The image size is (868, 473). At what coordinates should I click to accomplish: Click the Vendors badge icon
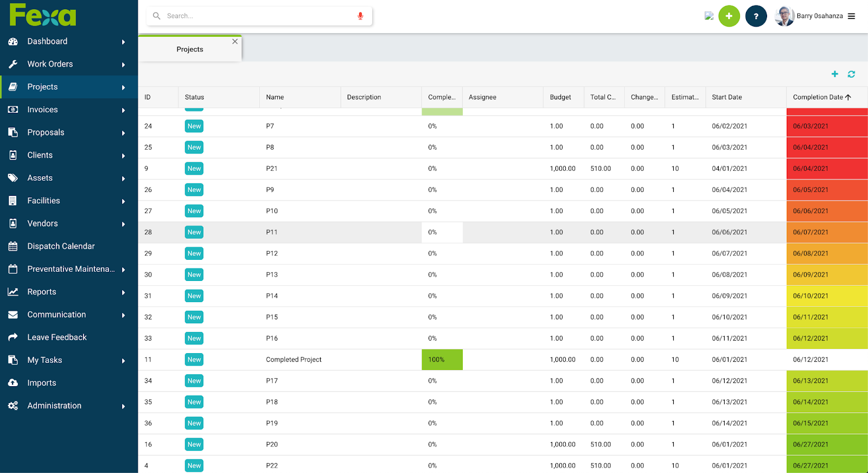13,223
